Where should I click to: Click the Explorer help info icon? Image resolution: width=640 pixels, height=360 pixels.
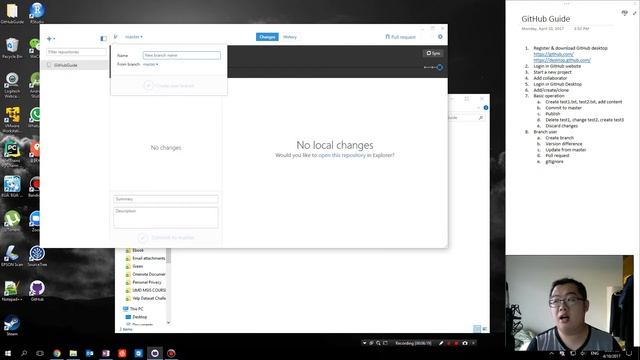[x=486, y=108]
